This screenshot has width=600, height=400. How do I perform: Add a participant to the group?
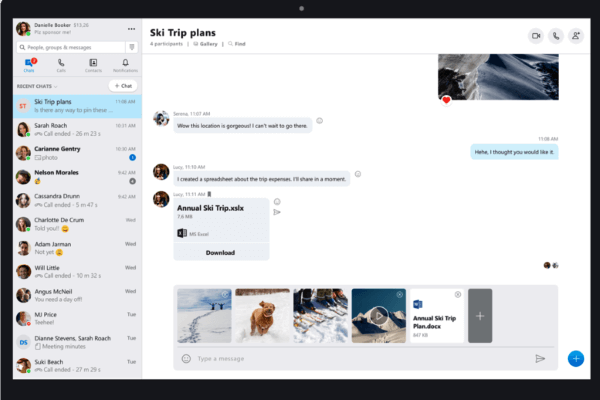click(576, 36)
